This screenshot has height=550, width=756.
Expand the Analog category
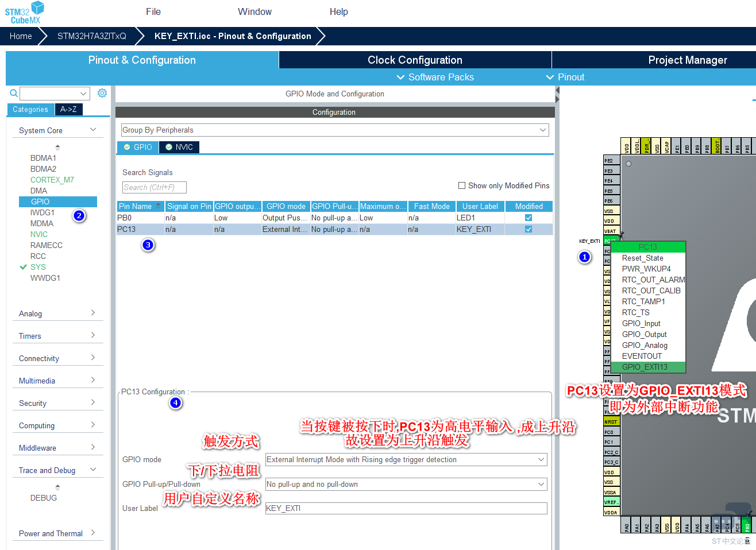[x=93, y=313]
